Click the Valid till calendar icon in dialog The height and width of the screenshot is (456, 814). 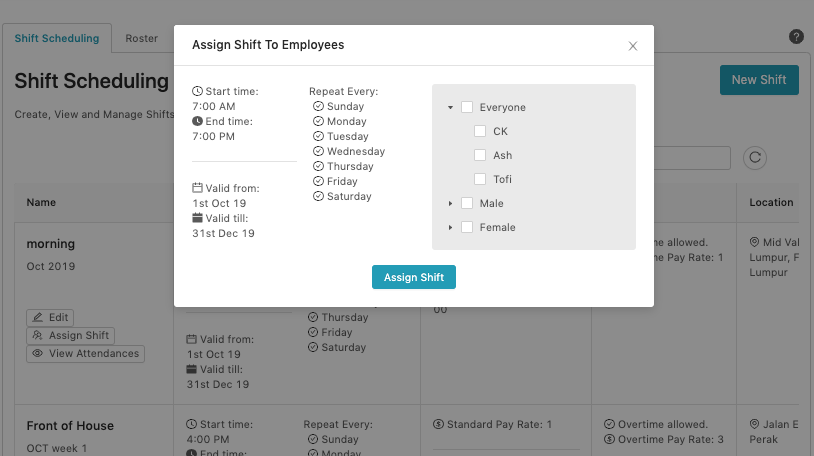pyautogui.click(x=197, y=218)
